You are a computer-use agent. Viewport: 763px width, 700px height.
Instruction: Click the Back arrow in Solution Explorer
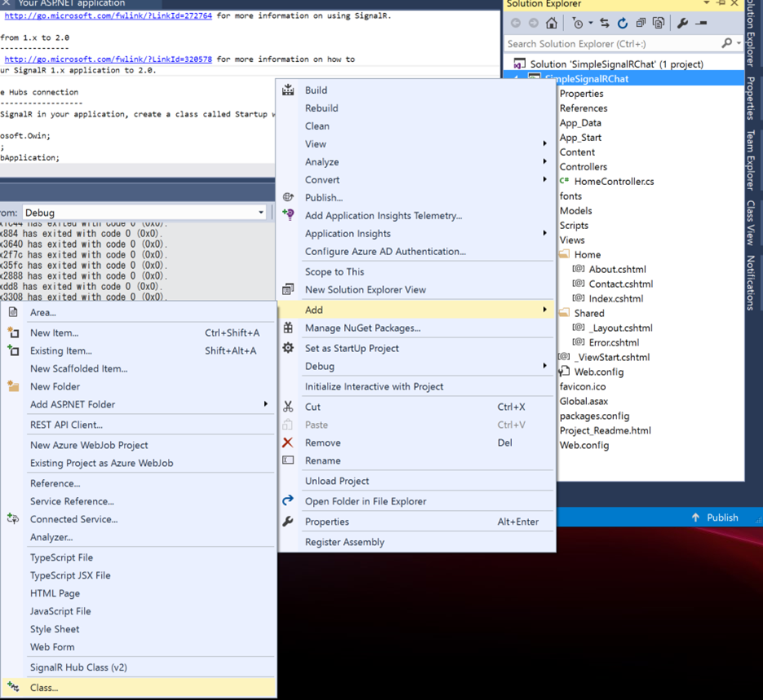click(x=516, y=23)
